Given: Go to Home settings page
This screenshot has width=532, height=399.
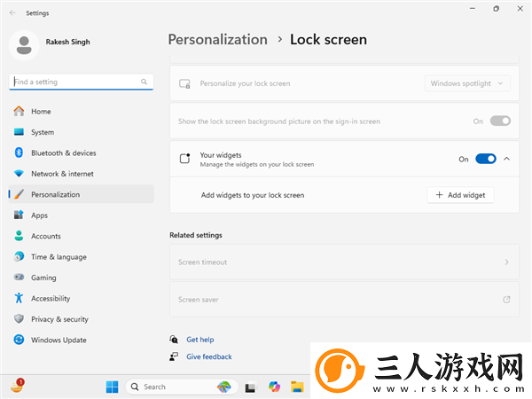Looking at the screenshot, I should pyautogui.click(x=81, y=112).
